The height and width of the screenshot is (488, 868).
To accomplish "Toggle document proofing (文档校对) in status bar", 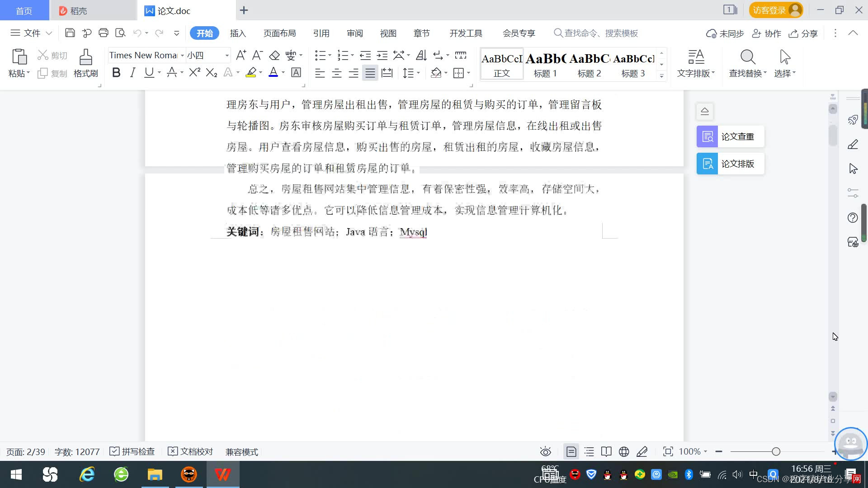I will [190, 451].
